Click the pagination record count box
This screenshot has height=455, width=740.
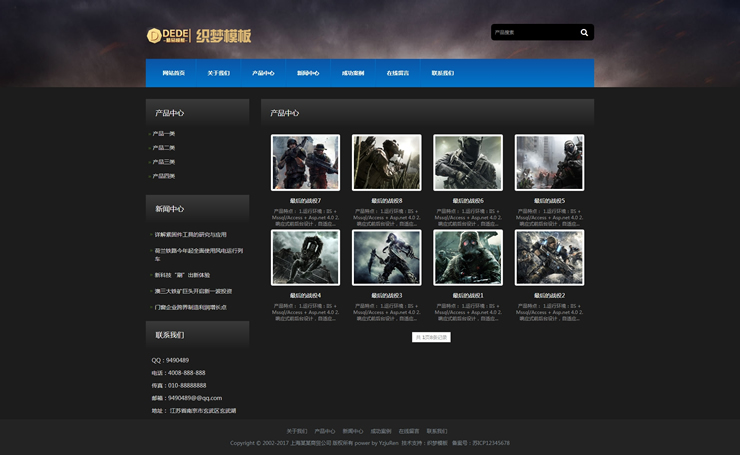pyautogui.click(x=431, y=337)
